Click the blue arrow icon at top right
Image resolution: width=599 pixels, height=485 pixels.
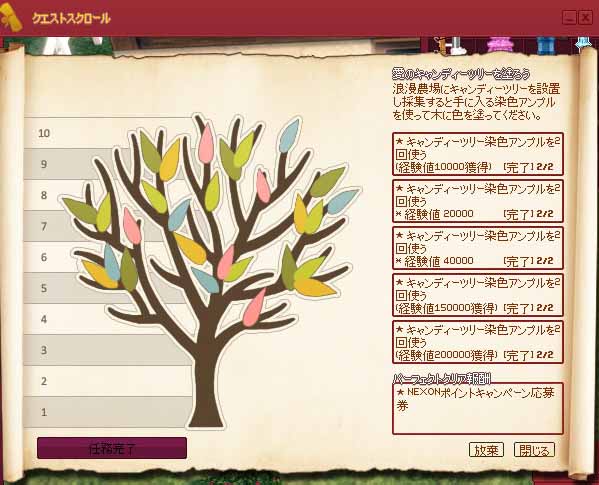584,44
